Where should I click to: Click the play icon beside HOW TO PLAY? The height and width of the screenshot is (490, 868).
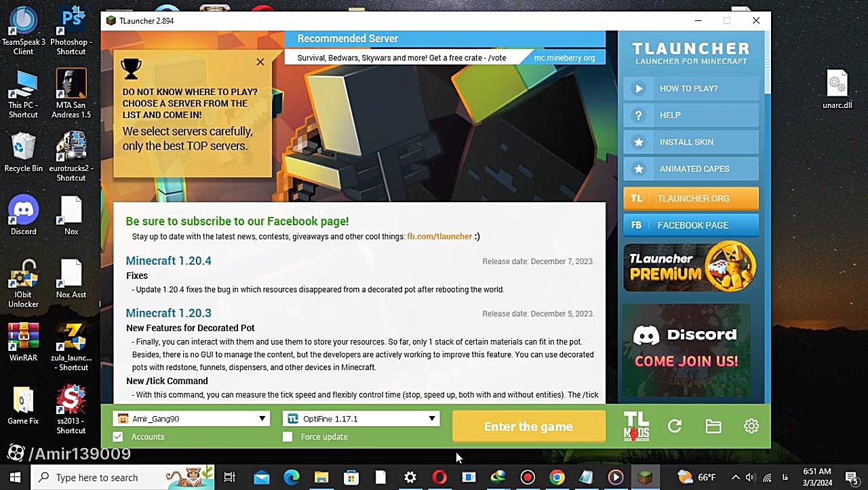[x=639, y=88]
